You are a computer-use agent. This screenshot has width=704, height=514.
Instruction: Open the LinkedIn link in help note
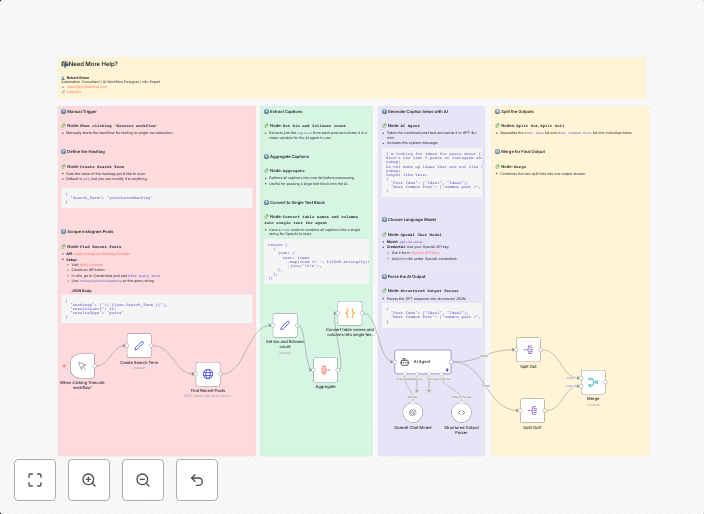coord(74,91)
